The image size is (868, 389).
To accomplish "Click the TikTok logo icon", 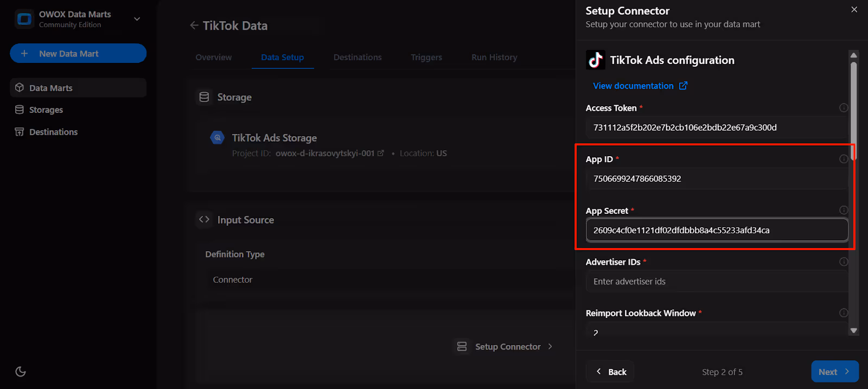I will [596, 60].
